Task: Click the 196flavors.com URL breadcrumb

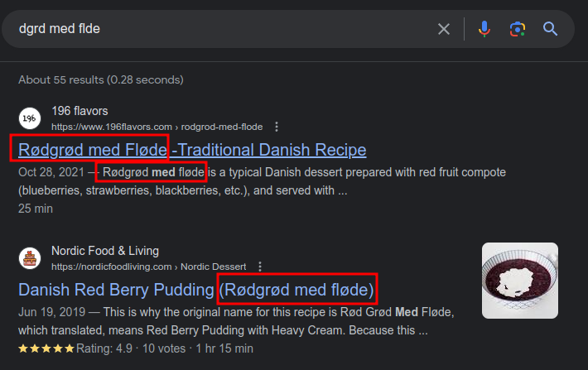Action: coord(157,127)
